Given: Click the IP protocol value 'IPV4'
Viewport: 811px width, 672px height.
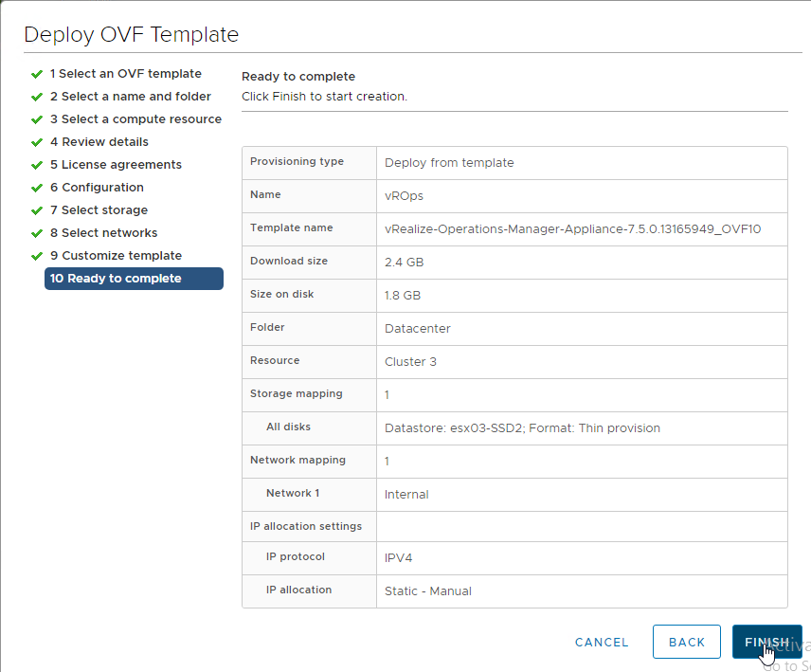Looking at the screenshot, I should [398, 558].
